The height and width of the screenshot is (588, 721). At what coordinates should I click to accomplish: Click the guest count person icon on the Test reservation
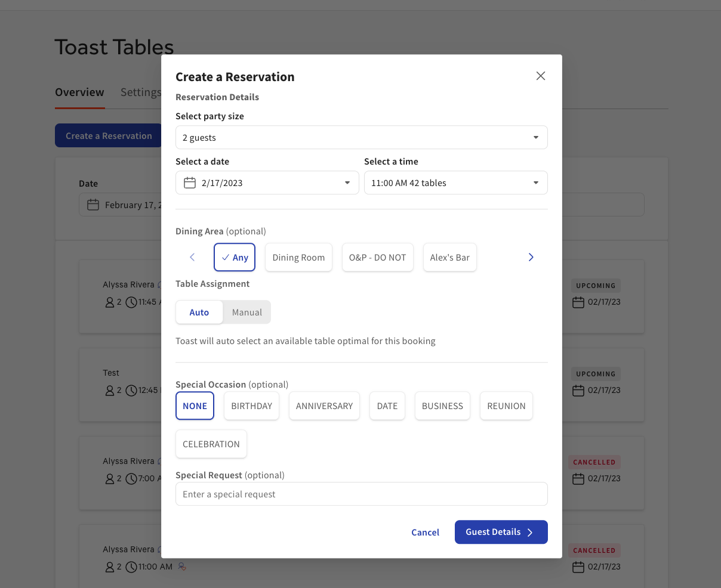coord(110,391)
